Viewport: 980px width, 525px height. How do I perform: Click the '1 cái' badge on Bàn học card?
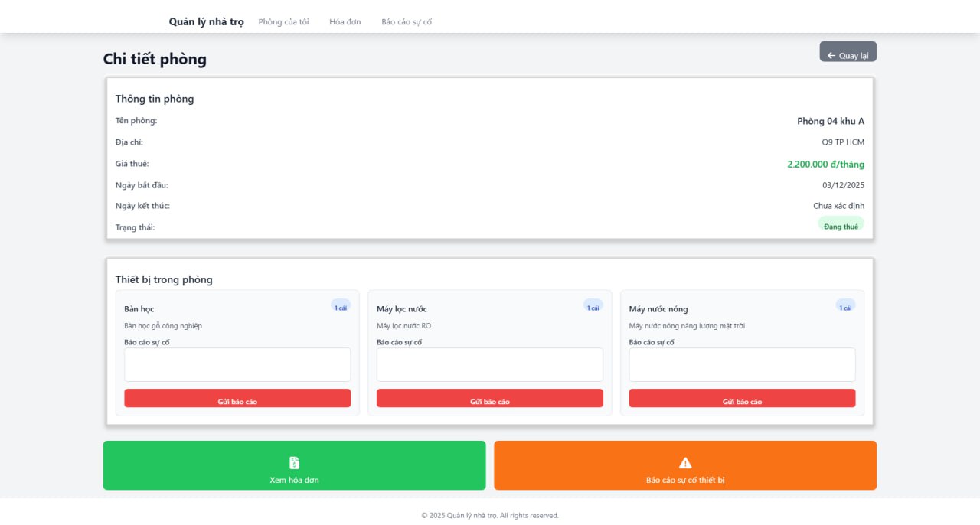point(340,306)
